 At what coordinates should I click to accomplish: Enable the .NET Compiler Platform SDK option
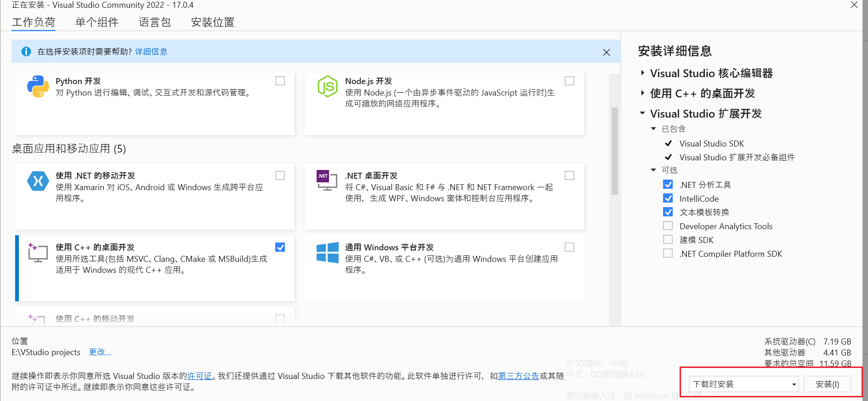click(x=668, y=254)
